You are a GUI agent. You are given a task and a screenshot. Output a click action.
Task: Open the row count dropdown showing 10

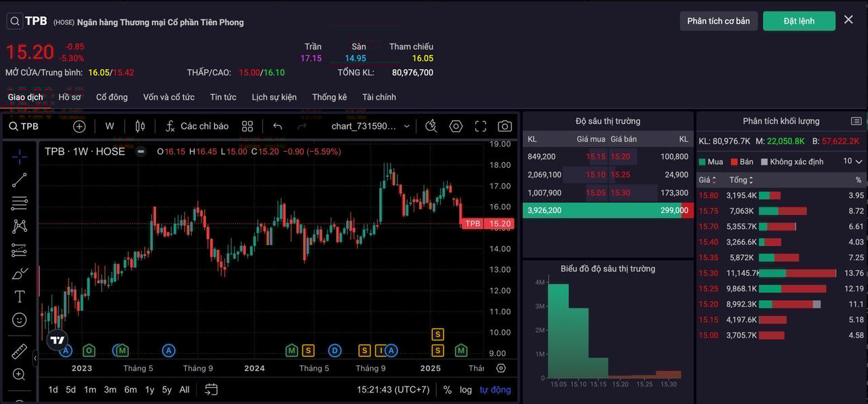point(852,161)
